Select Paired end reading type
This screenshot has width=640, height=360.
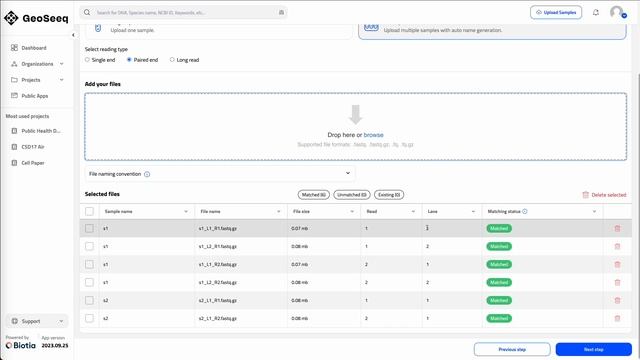pyautogui.click(x=129, y=60)
